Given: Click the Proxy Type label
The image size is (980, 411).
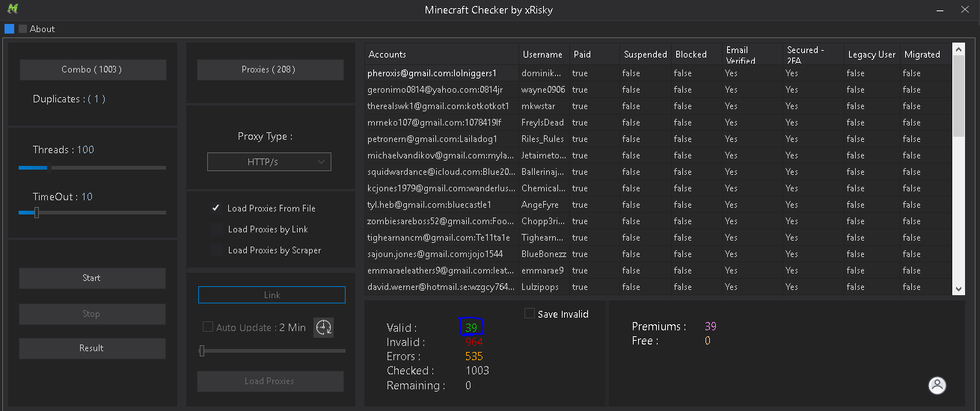Looking at the screenshot, I should 265,137.
